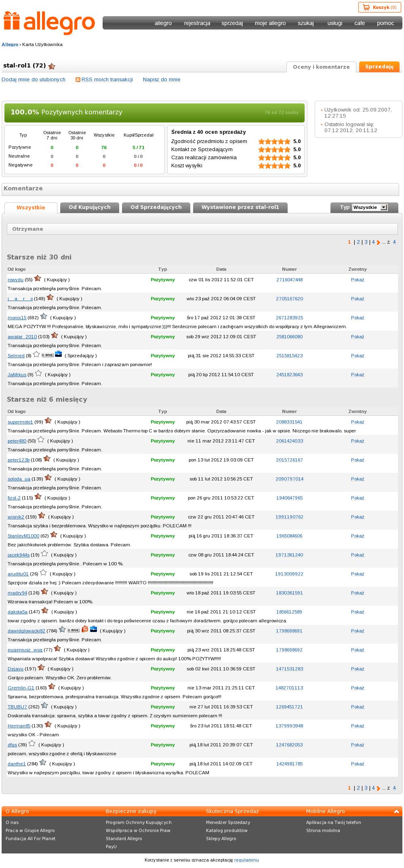Open "Menedżer Sprzedaży" footer link
Image resolution: width=404 pixels, height=868 pixels.
pos(228,822)
